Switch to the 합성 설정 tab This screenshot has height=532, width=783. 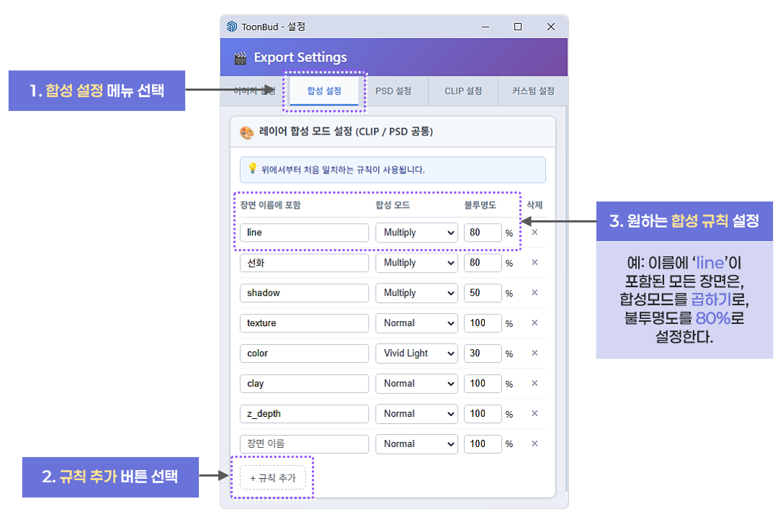pyautogui.click(x=324, y=91)
